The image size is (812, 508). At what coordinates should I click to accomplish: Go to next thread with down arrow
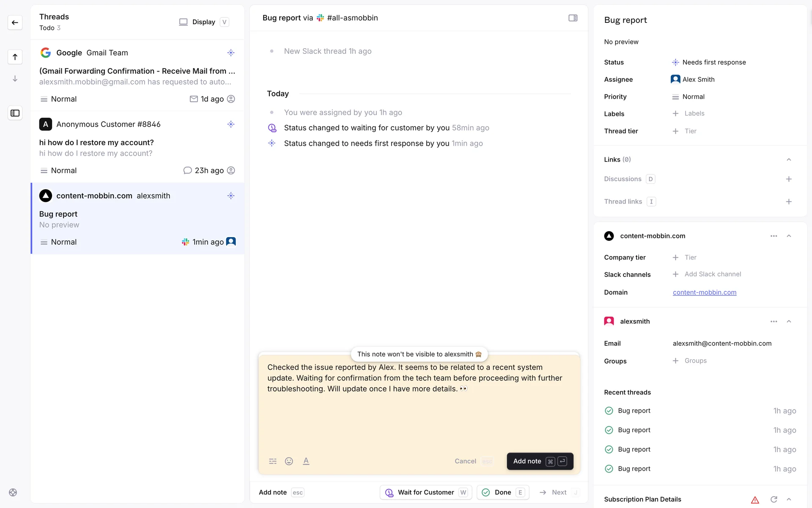pyautogui.click(x=15, y=79)
